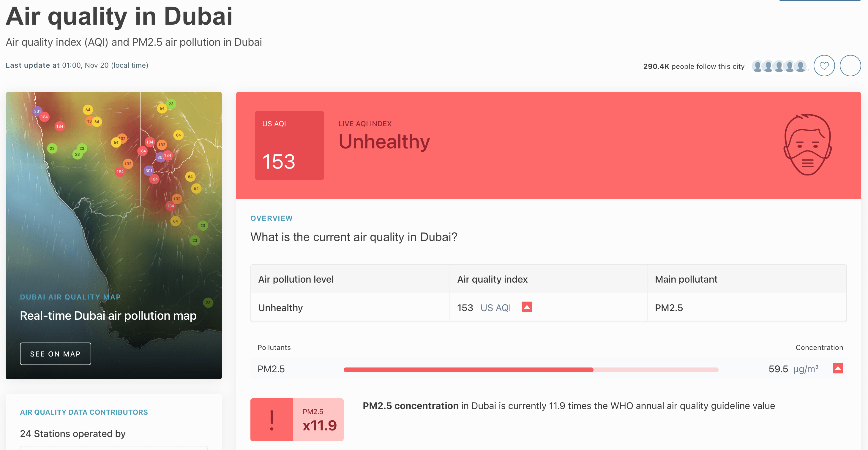The width and height of the screenshot is (868, 450).
Task: Select a green 23 AQI marker on the map
Action: coord(52,148)
